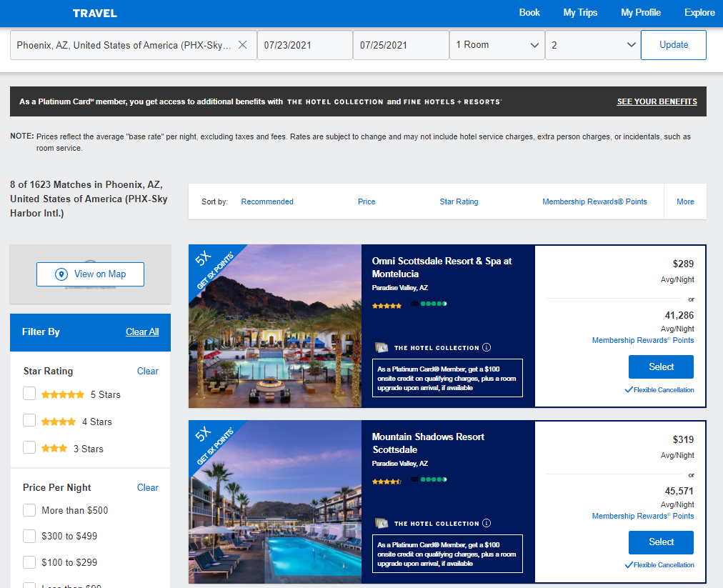Click Omni Scottsdale's gold star rating

[387, 306]
